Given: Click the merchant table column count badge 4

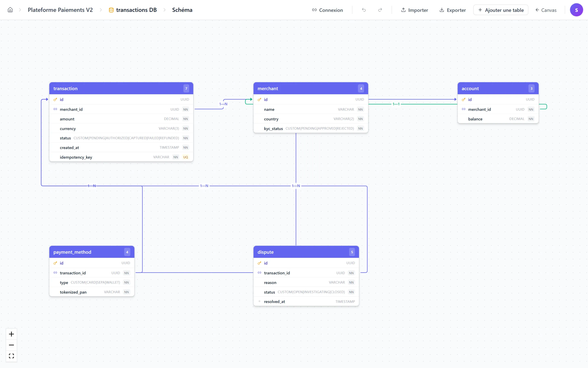Looking at the screenshot, I should tap(361, 88).
